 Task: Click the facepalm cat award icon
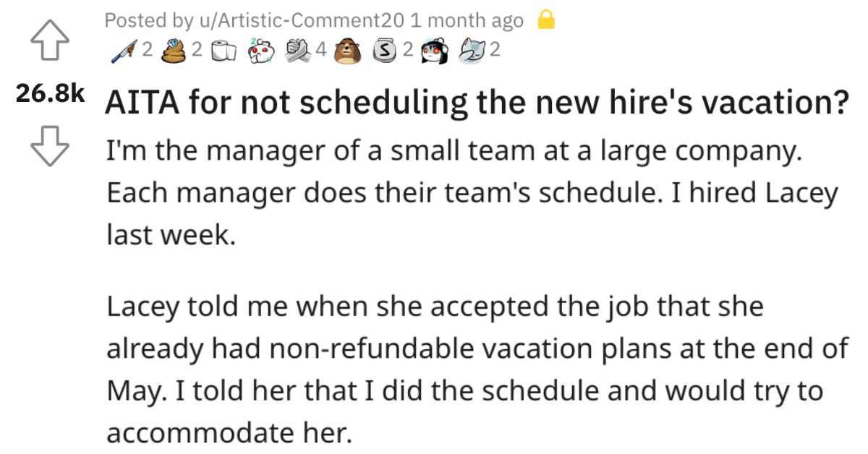click(474, 51)
